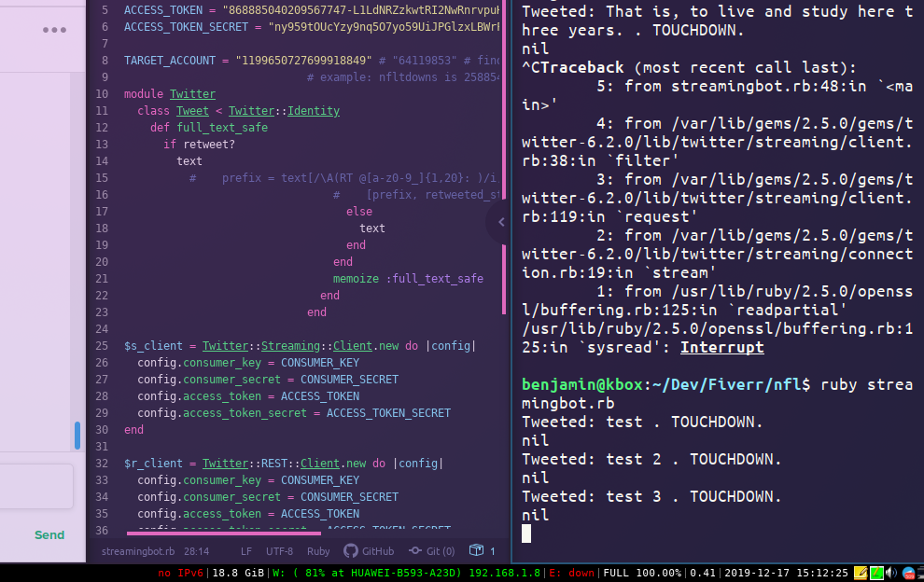
Task: Click underlined Interrupt in terminal
Action: 721,348
